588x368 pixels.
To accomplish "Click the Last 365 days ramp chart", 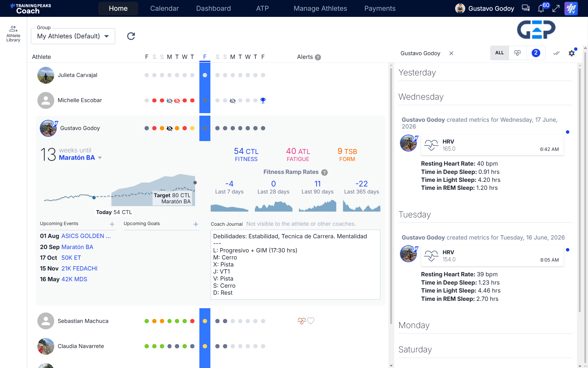I will coord(362,206).
